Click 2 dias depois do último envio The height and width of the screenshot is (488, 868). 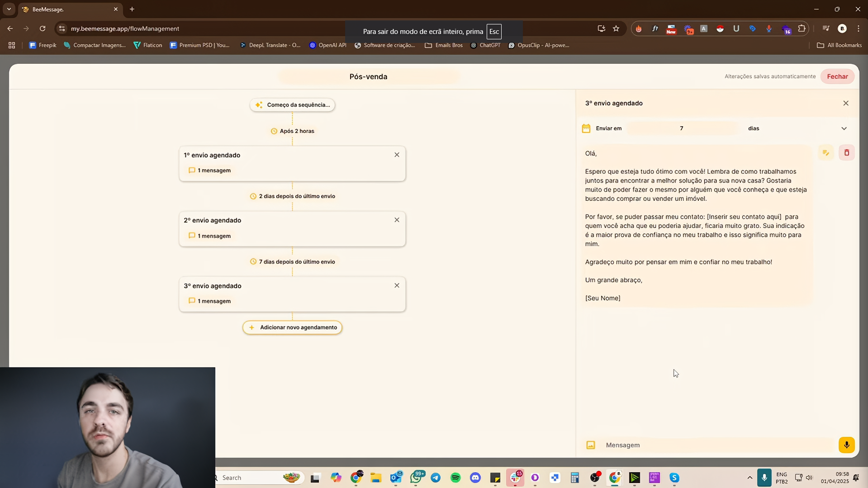point(292,196)
